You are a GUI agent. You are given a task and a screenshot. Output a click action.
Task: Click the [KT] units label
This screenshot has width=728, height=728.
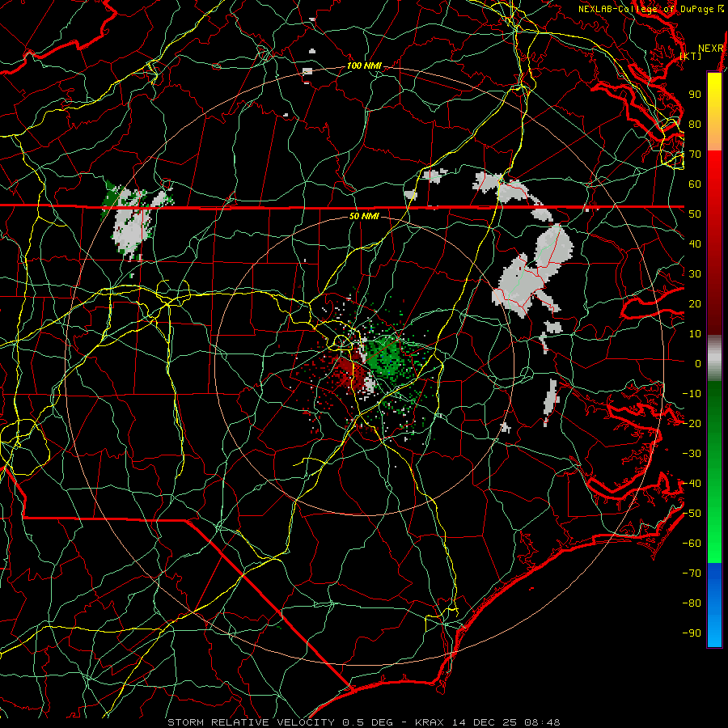691,56
